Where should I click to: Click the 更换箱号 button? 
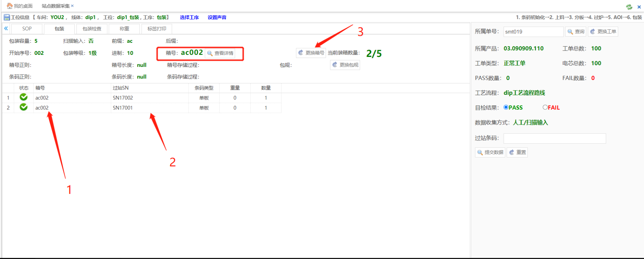pos(311,53)
